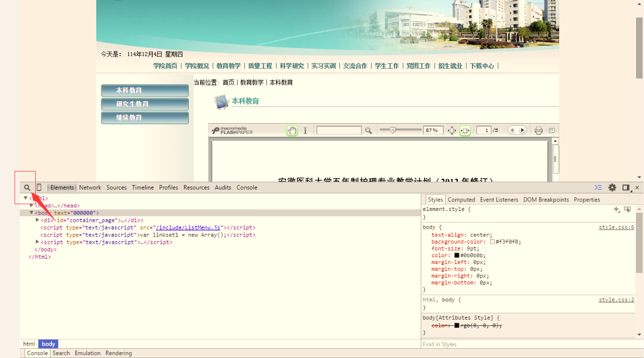Add new style rule with plus icon

pos(616,209)
